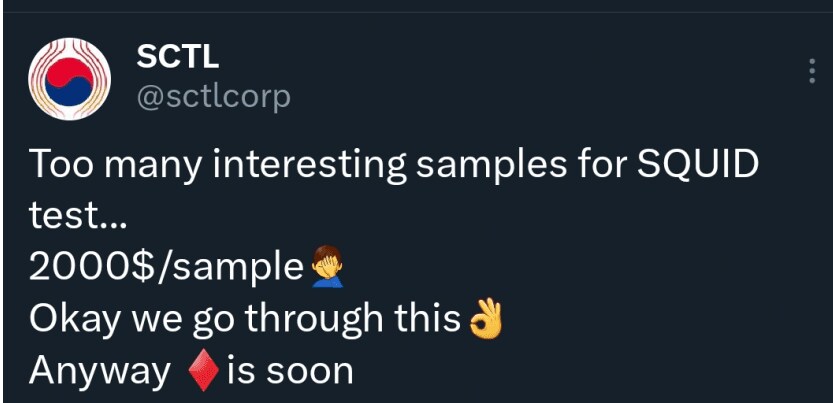Click the word "Anyway" in the tweet
The width and height of the screenshot is (833, 403).
pos(100,371)
